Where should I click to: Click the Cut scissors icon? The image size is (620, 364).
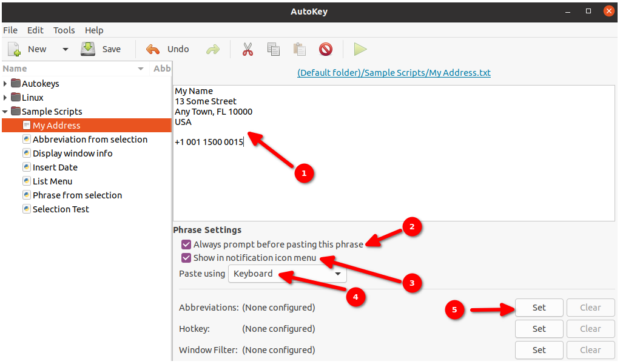tap(248, 49)
